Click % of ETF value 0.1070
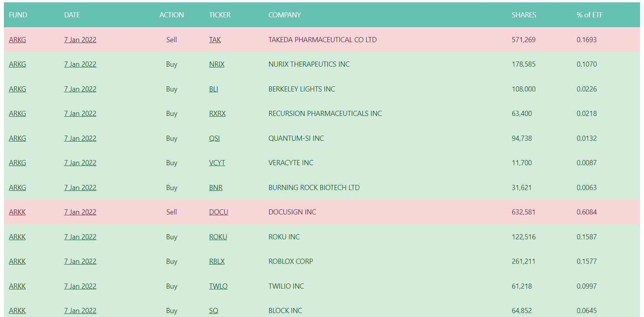The image size is (644, 317). pyautogui.click(x=587, y=64)
